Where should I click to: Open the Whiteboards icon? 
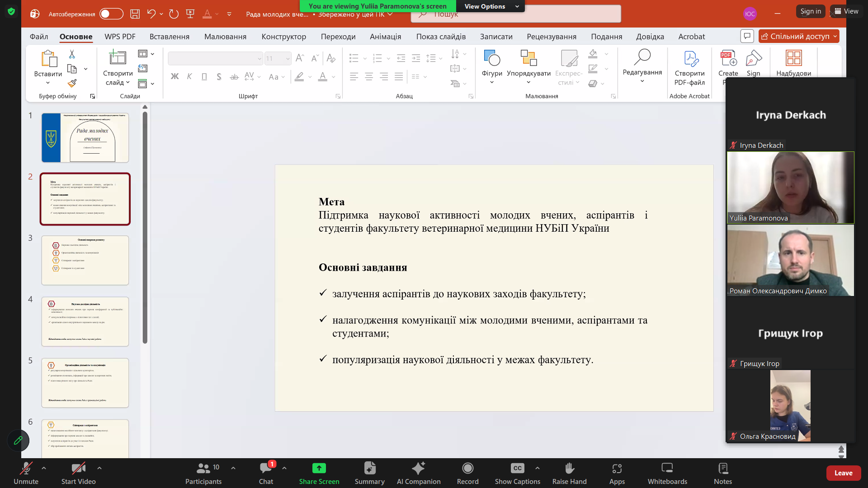click(667, 468)
